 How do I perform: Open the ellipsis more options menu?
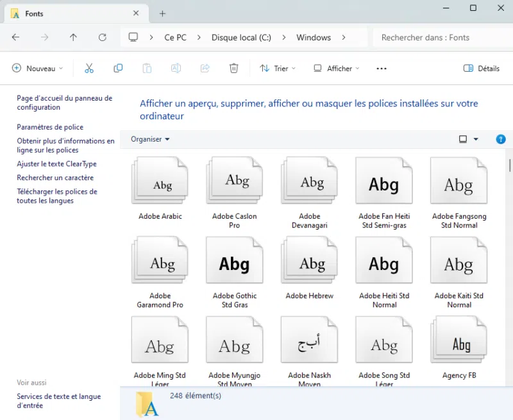(x=381, y=68)
